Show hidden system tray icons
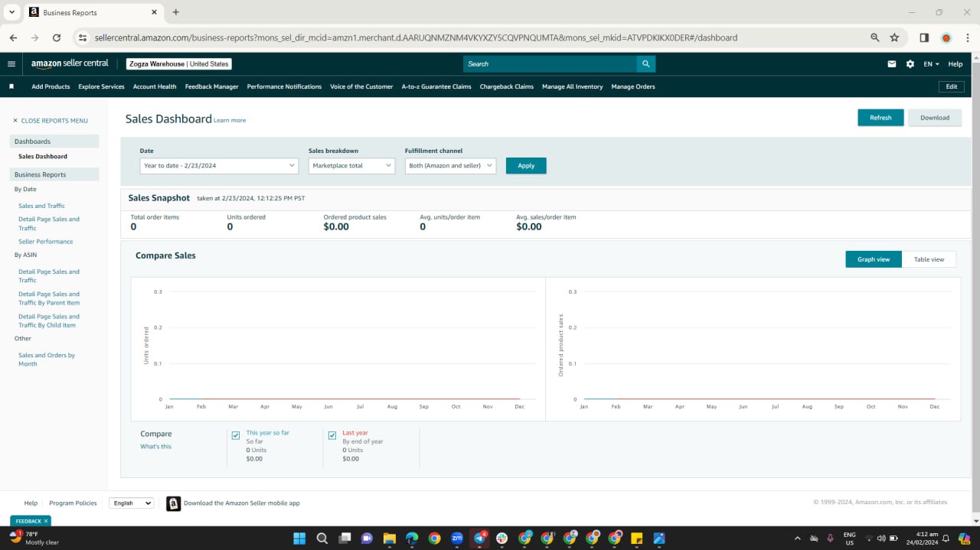The width and height of the screenshot is (980, 550). tap(798, 538)
